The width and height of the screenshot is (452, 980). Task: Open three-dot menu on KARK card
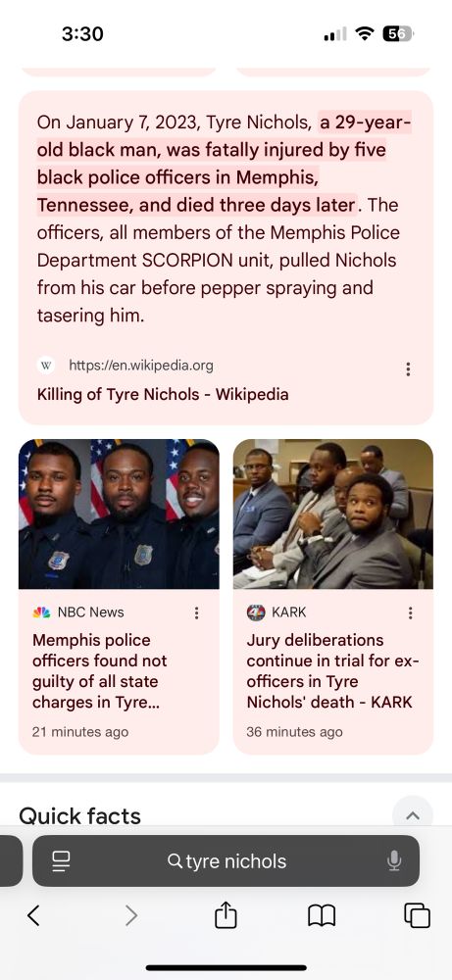click(411, 612)
